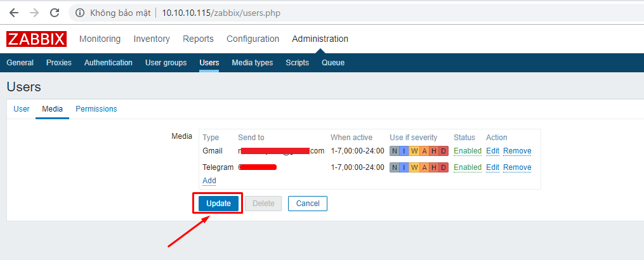This screenshot has height=260, width=644.
Task: Edit the Telegram media entry
Action: pyautogui.click(x=492, y=167)
